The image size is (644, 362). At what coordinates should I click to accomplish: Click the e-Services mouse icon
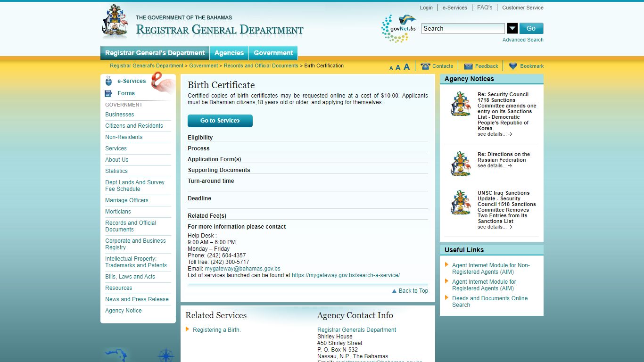[x=109, y=81]
